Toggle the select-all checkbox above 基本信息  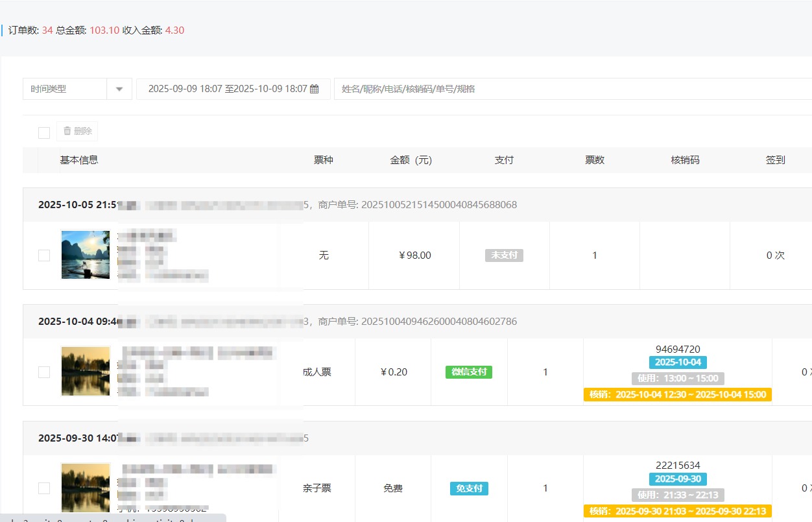[44, 133]
